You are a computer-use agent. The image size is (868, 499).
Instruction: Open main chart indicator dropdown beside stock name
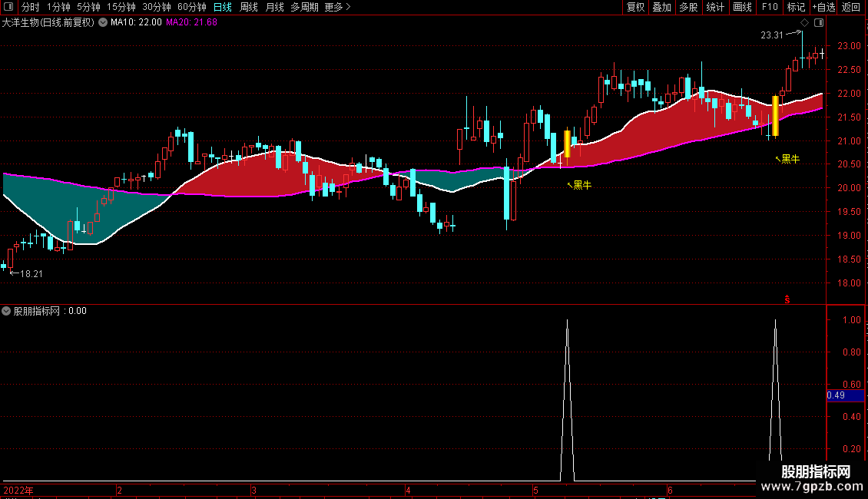[103, 23]
